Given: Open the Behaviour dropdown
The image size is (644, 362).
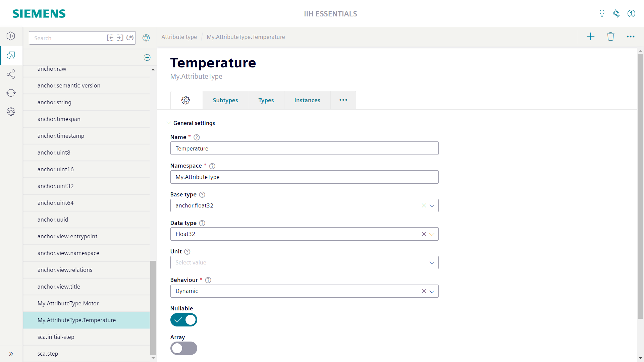Looking at the screenshot, I should tap(432, 291).
